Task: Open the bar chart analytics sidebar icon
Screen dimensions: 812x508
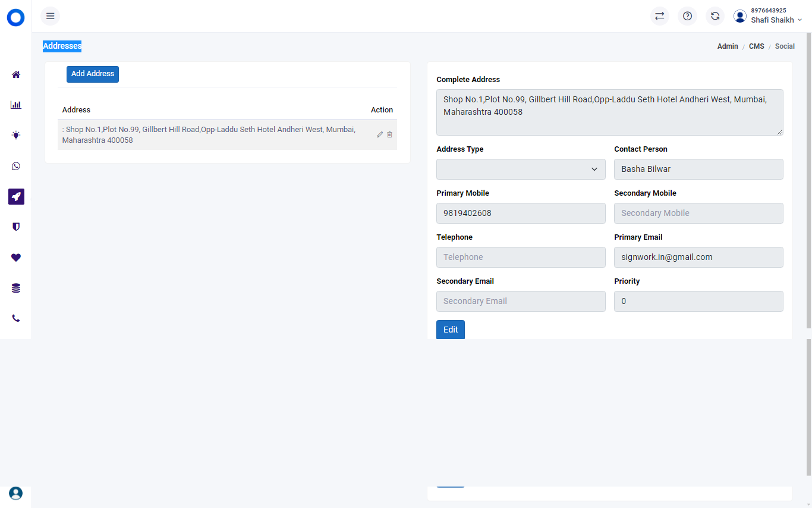Action: (16, 105)
